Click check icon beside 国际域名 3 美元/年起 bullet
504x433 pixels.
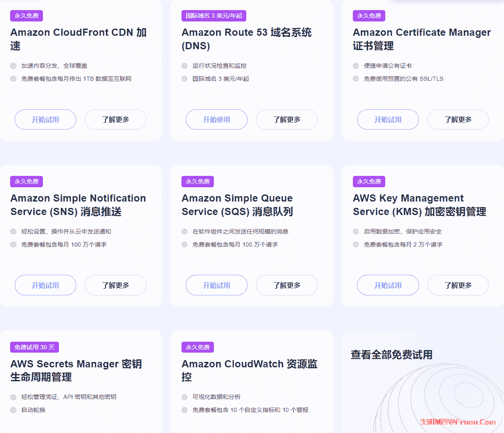tap(184, 79)
